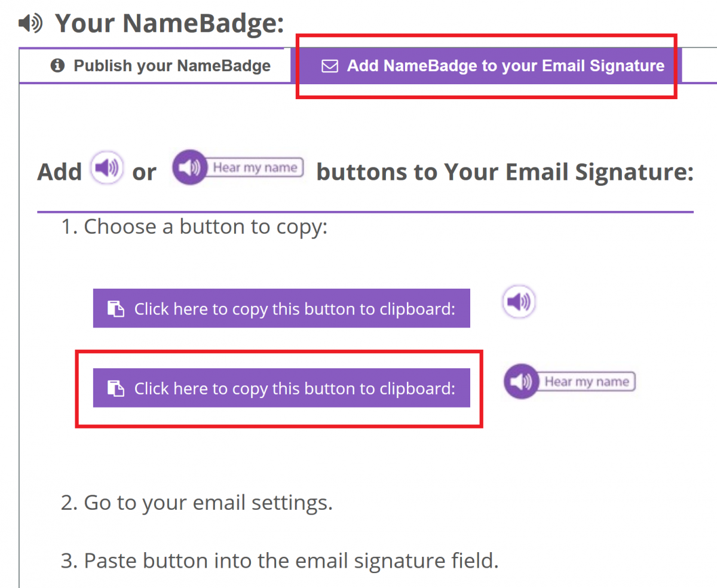Copy the round speaker button to clipboard
The image size is (717, 588).
(x=281, y=308)
